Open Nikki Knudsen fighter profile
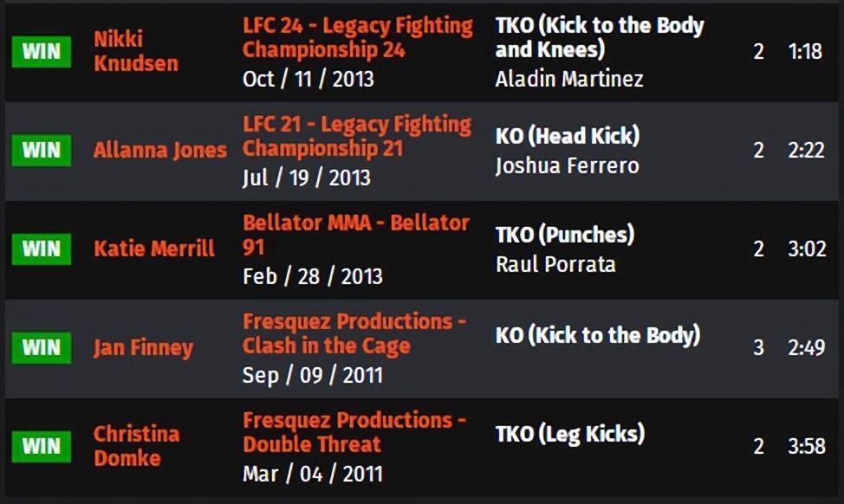This screenshot has width=844, height=504. pyautogui.click(x=136, y=51)
